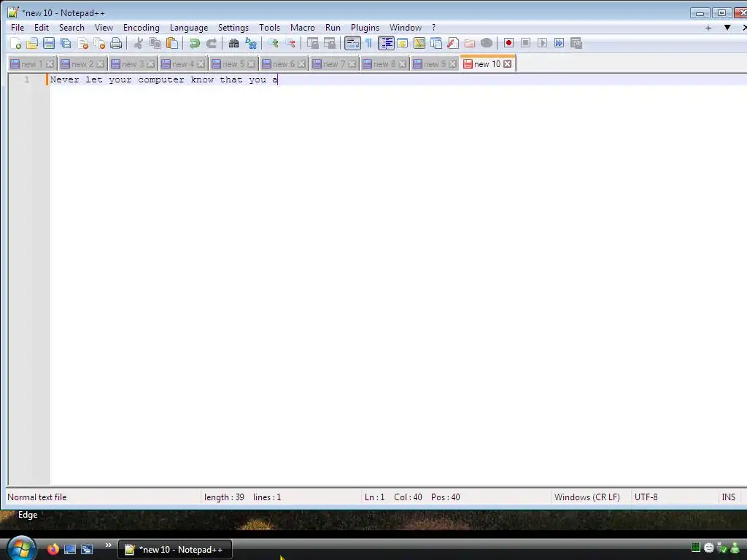Click the Cut scissors icon
The image size is (747, 560).
(138, 43)
